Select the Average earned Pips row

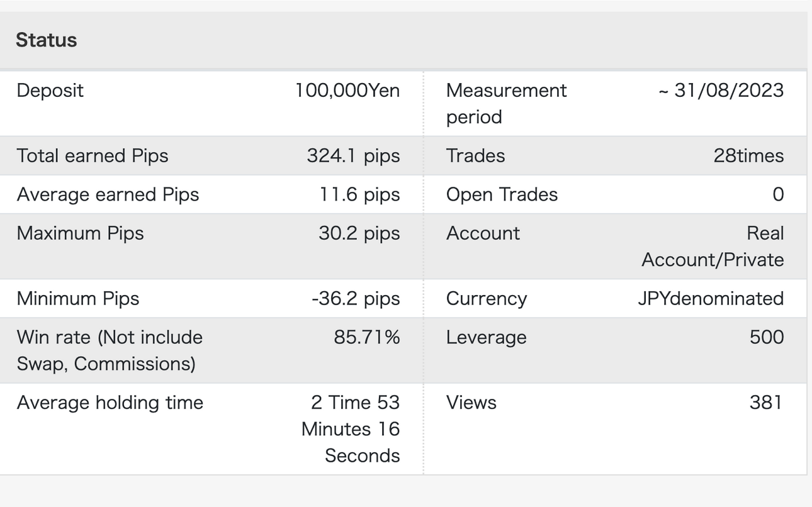tap(211, 194)
